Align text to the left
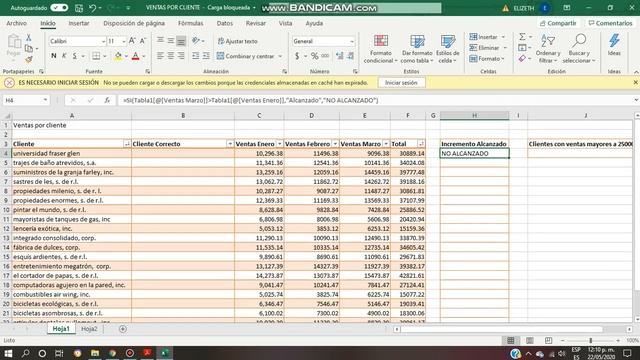 click(160, 56)
